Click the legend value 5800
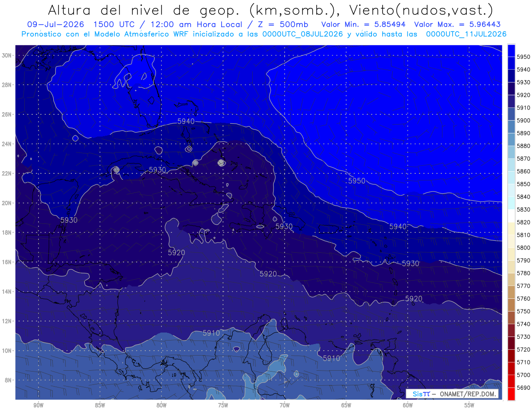 (x=523, y=247)
